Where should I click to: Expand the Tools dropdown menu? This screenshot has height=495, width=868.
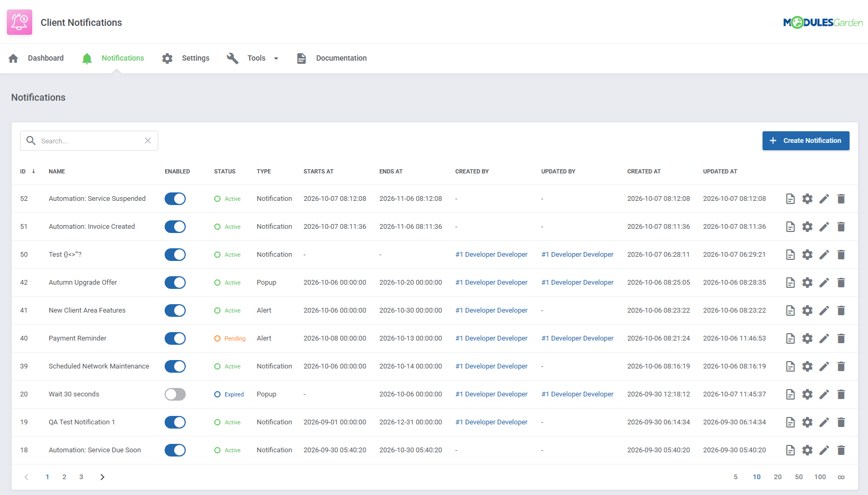[253, 58]
